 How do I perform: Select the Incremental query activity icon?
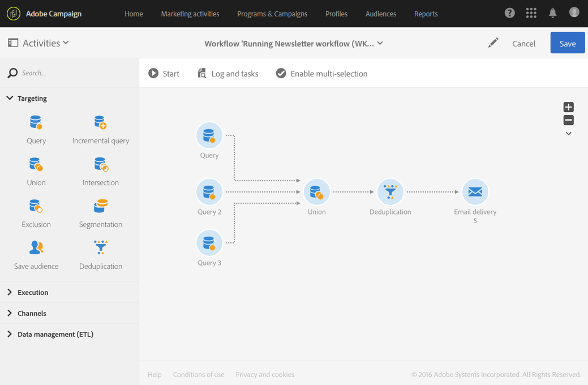point(101,122)
